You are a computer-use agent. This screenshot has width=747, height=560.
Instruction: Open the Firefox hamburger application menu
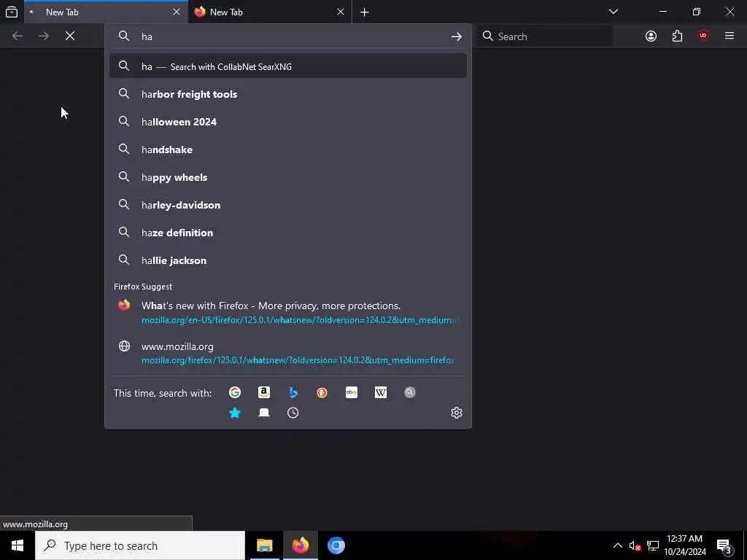point(729,36)
